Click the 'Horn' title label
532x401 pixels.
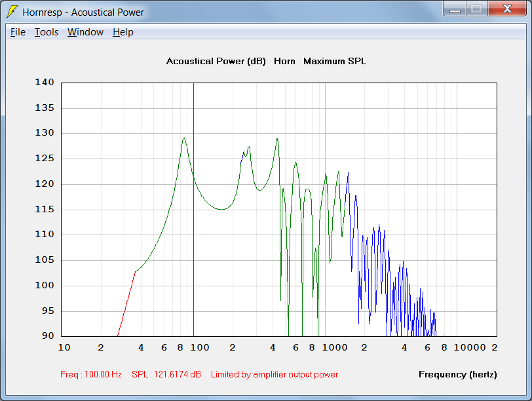tap(284, 62)
